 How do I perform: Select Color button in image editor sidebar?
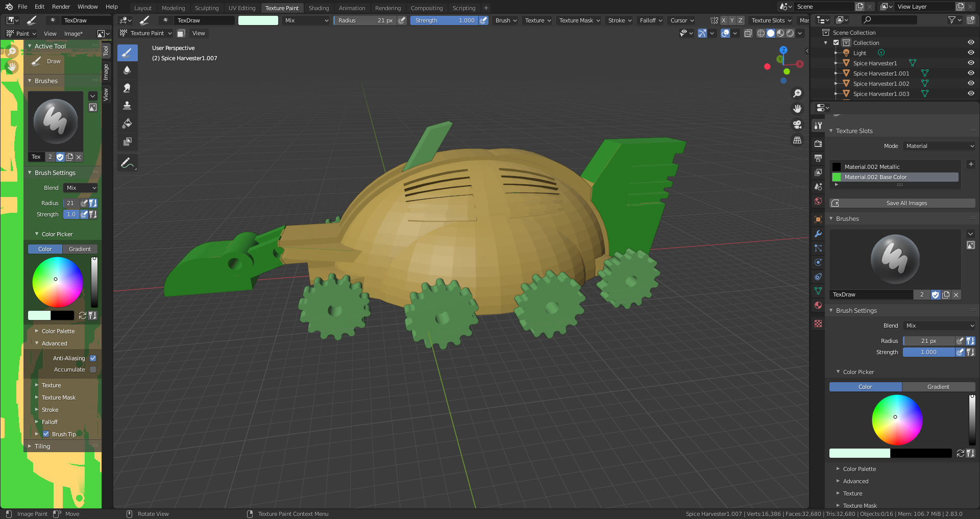45,249
